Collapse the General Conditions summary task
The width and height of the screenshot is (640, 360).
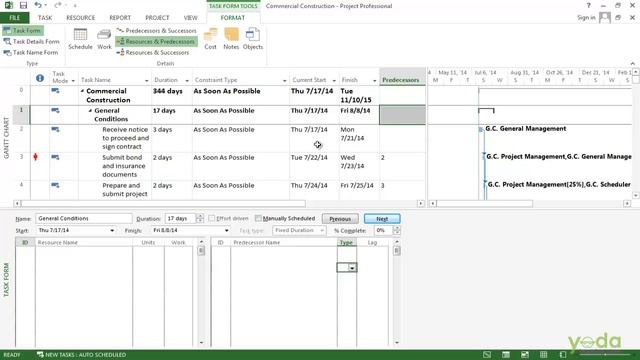click(x=90, y=111)
